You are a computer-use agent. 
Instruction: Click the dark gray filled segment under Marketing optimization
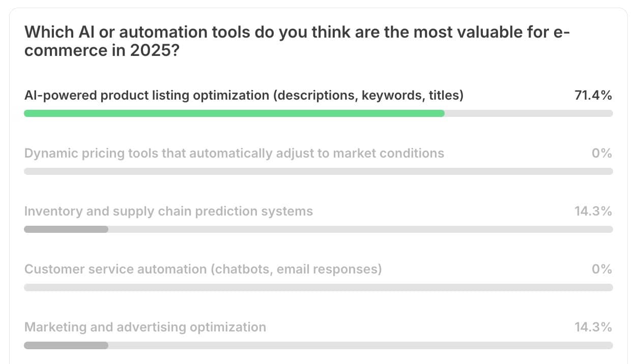point(66,345)
